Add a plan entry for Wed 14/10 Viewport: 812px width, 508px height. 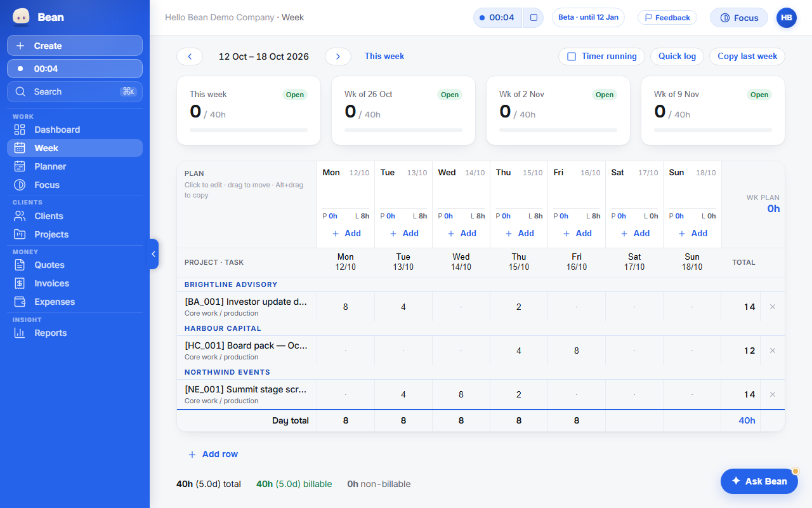point(461,233)
